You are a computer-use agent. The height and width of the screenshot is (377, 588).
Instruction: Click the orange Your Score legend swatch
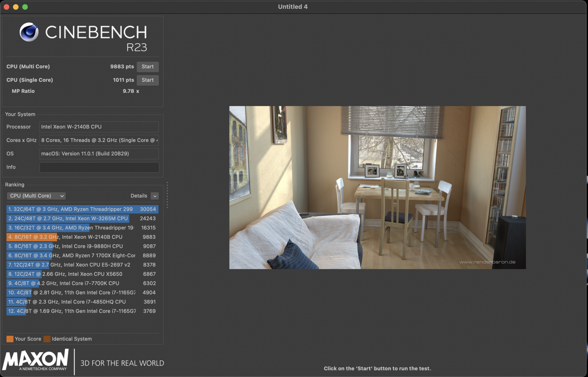(x=10, y=339)
